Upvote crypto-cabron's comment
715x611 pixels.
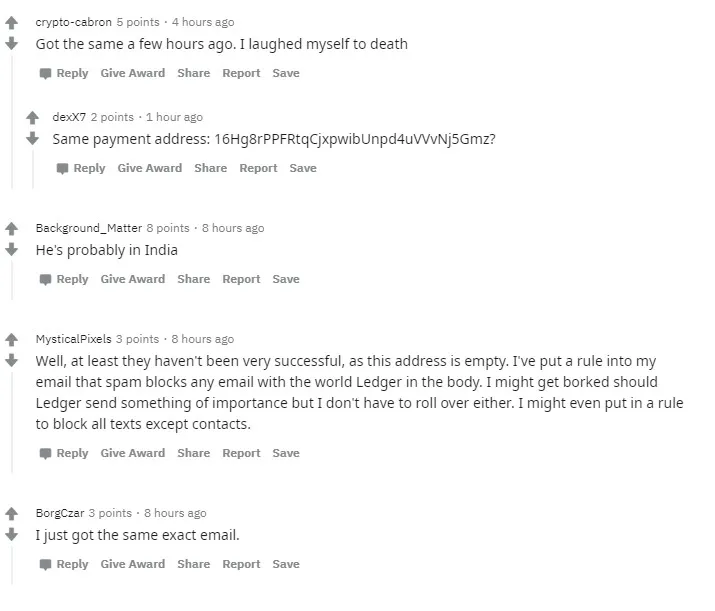tap(11, 22)
